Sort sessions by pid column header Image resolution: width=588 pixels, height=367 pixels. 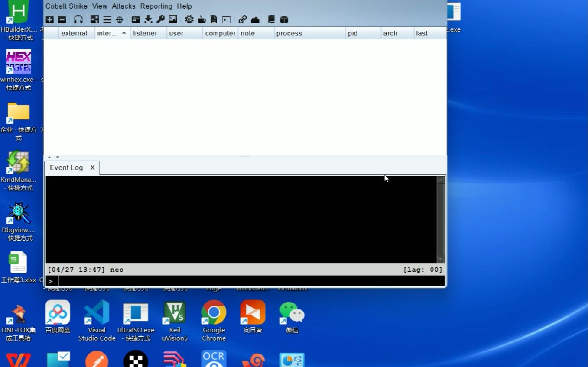click(x=363, y=33)
